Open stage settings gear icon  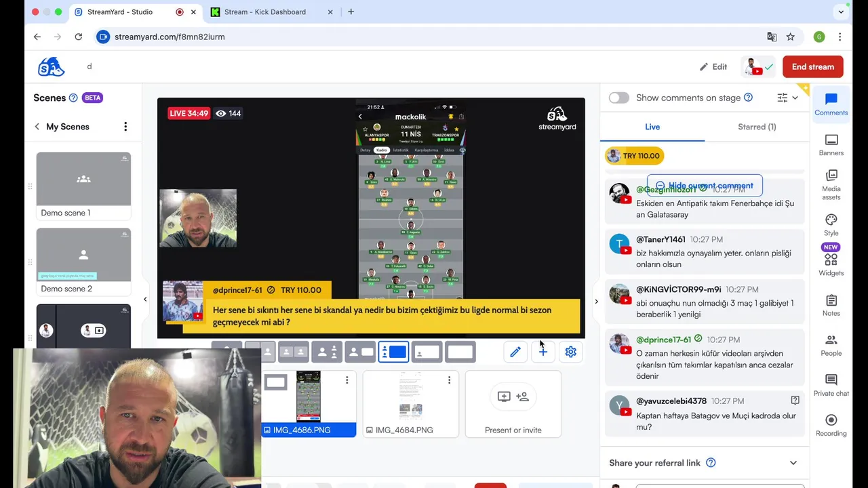571,352
